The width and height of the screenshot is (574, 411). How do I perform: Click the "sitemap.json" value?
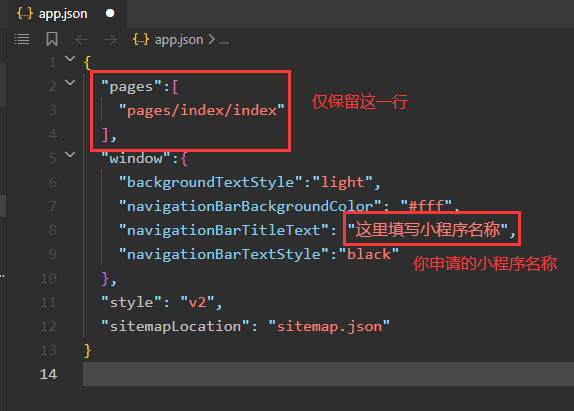pyautogui.click(x=329, y=326)
